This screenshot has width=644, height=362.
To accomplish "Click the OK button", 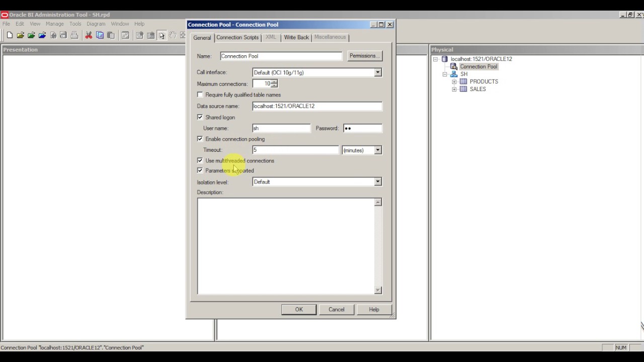I will [x=299, y=309].
